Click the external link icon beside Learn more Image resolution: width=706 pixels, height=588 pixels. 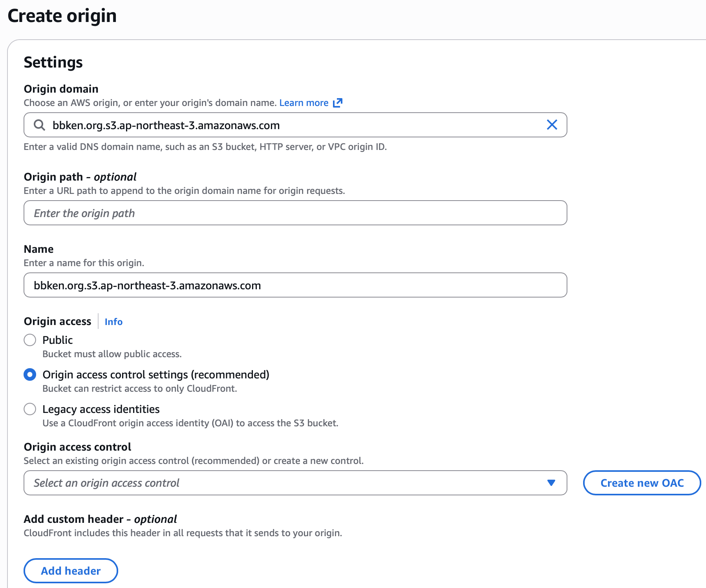338,103
